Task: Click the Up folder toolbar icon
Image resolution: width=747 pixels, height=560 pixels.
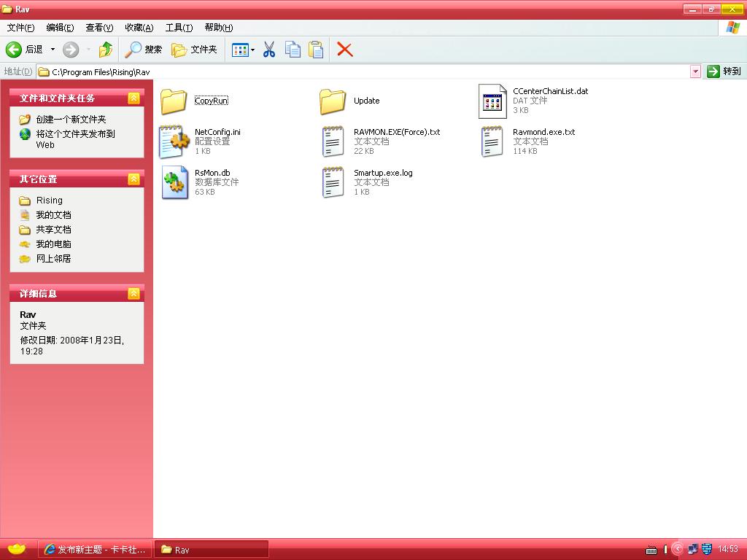Action: pos(106,50)
